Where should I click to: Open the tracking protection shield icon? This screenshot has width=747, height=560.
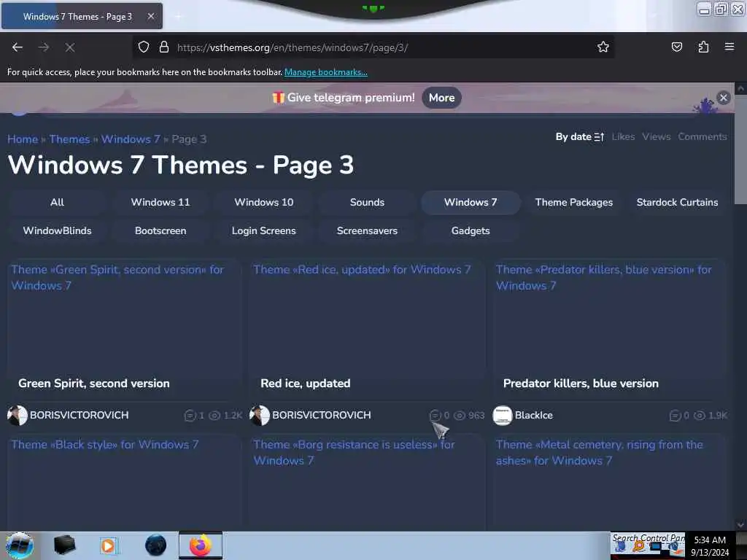click(x=144, y=47)
